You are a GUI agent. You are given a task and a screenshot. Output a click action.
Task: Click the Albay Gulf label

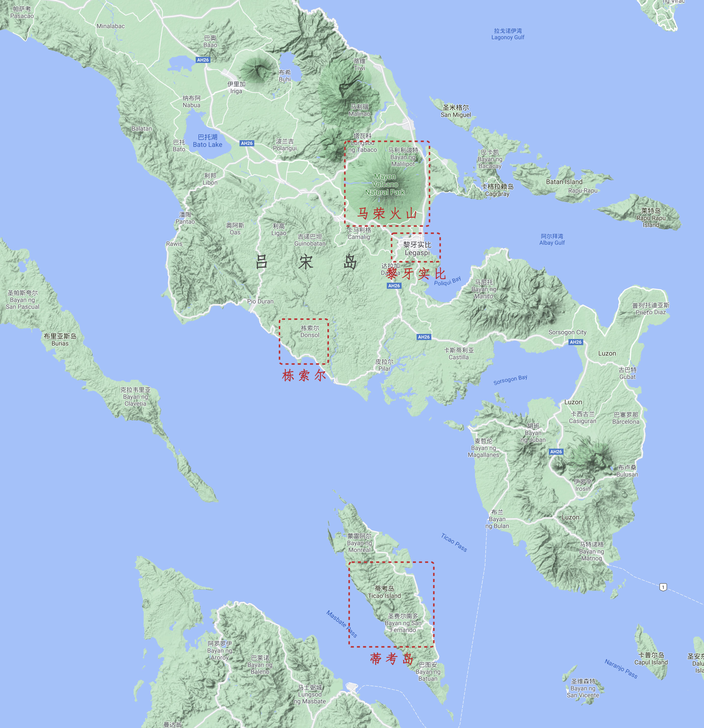point(552,240)
